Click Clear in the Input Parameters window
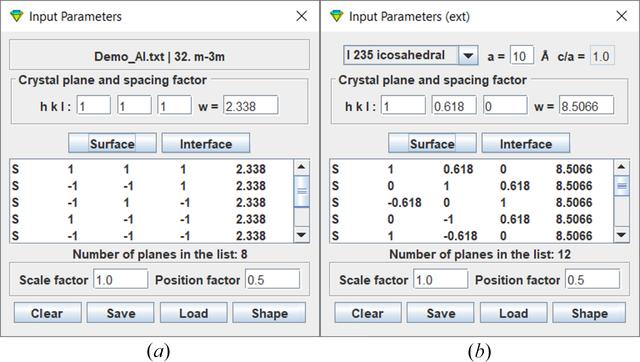 (47, 313)
